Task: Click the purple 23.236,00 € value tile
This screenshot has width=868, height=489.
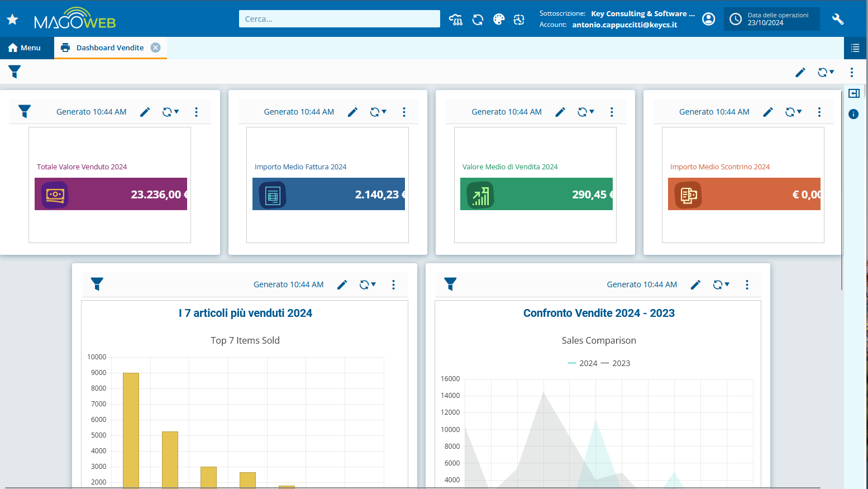Action: pos(111,194)
